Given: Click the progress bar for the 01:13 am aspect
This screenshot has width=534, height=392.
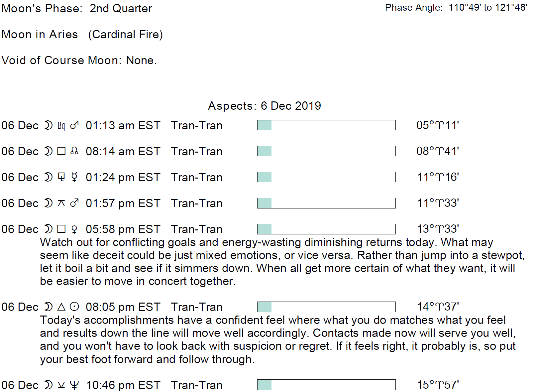Looking at the screenshot, I should point(326,125).
